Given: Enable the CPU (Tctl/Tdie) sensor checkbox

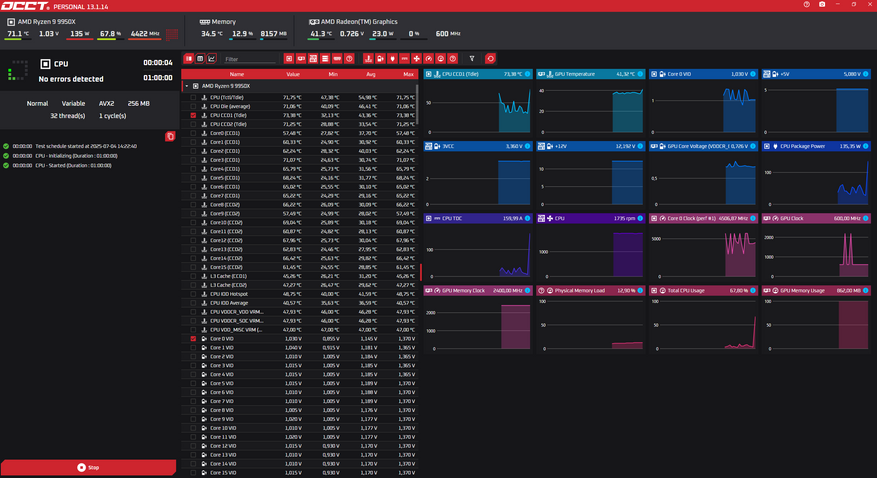Looking at the screenshot, I should coord(193,97).
